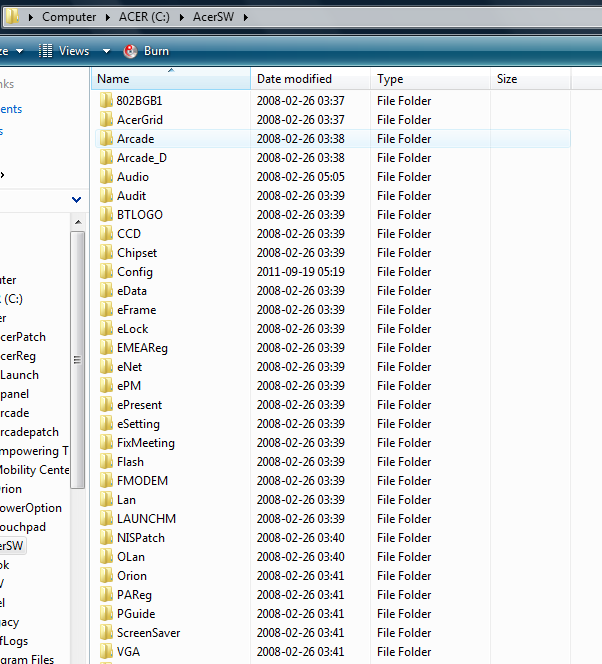This screenshot has height=664, width=602.
Task: Click the ePresent folder icon
Action: [106, 405]
